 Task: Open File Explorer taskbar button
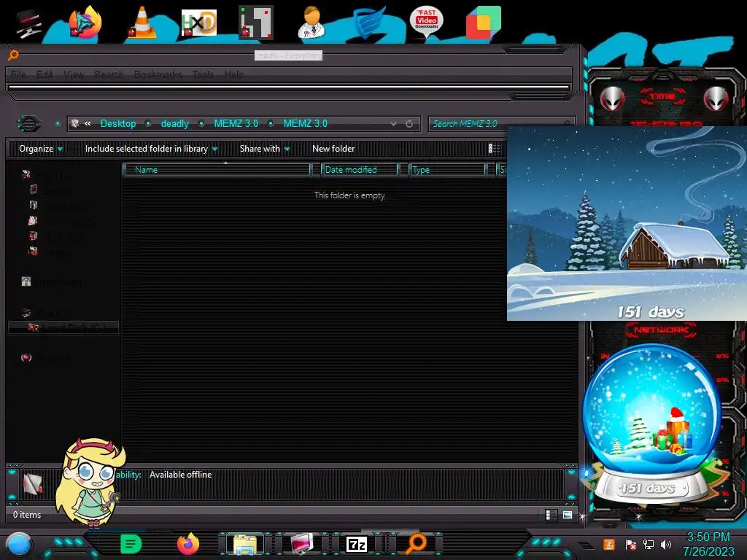click(x=245, y=544)
